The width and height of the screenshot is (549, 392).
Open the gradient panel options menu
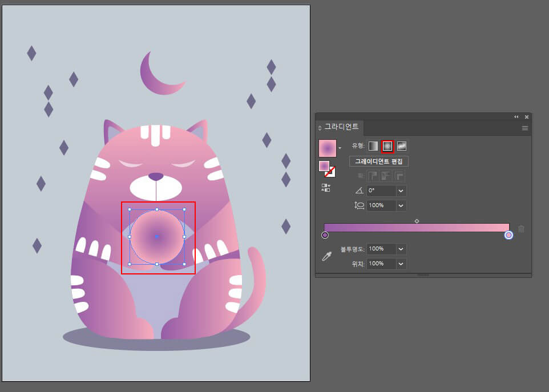525,128
